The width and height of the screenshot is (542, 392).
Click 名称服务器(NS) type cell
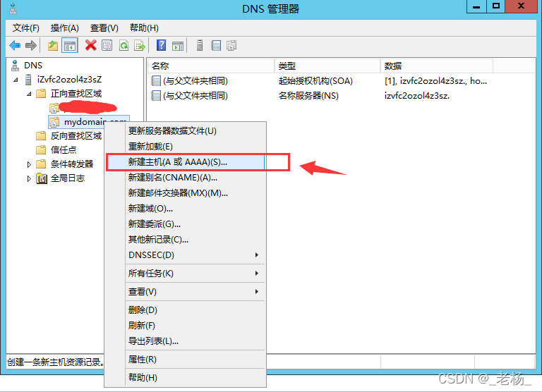(x=308, y=96)
